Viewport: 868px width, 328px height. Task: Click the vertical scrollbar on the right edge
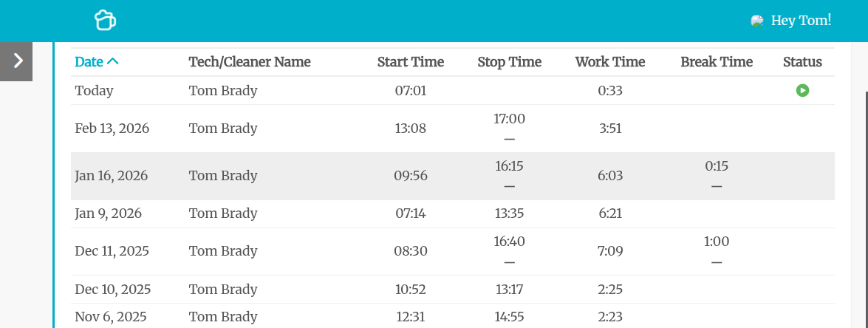coord(864,207)
